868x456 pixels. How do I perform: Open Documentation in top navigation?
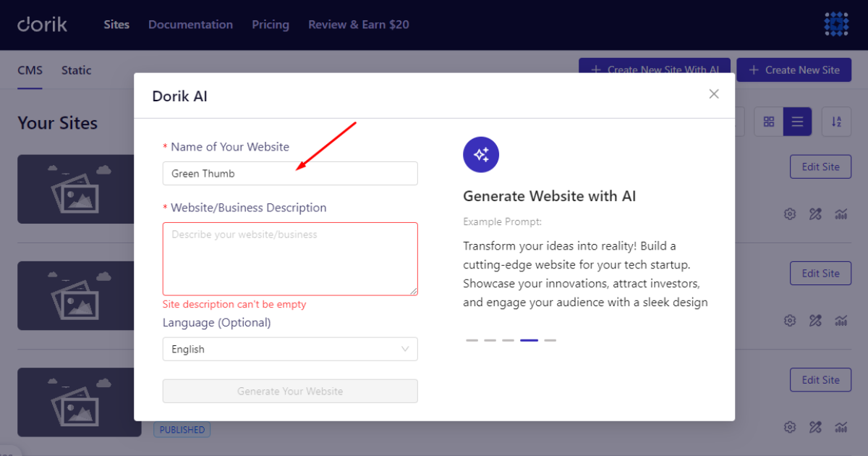point(190,25)
